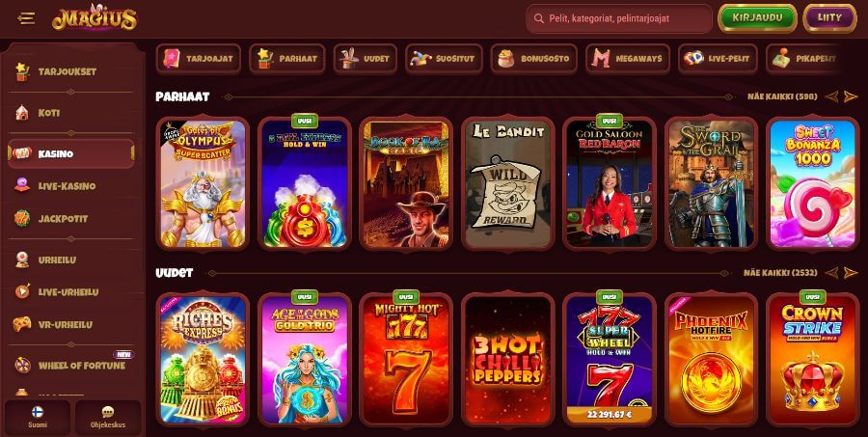Show previous games in Uudet row

(831, 273)
